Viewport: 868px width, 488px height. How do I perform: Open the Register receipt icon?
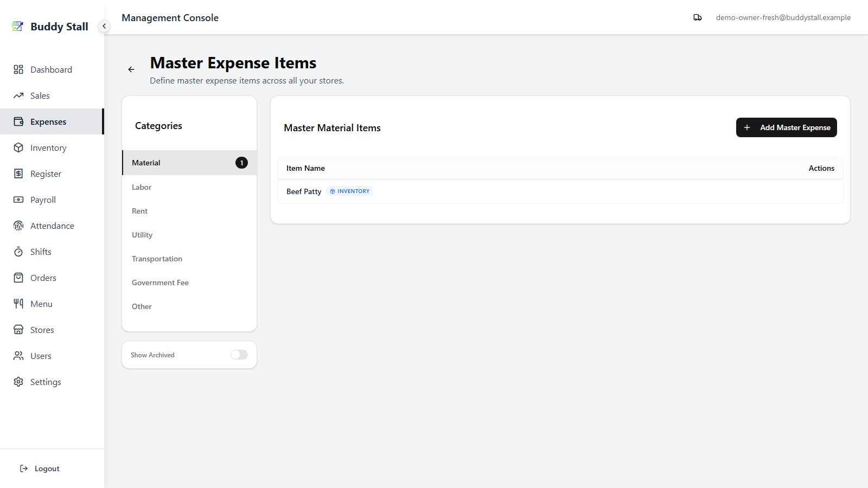point(18,174)
